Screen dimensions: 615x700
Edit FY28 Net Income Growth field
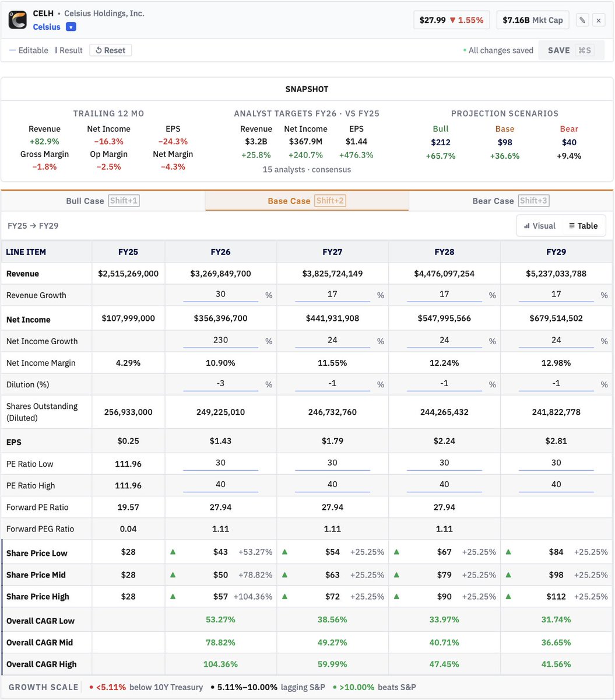point(444,341)
